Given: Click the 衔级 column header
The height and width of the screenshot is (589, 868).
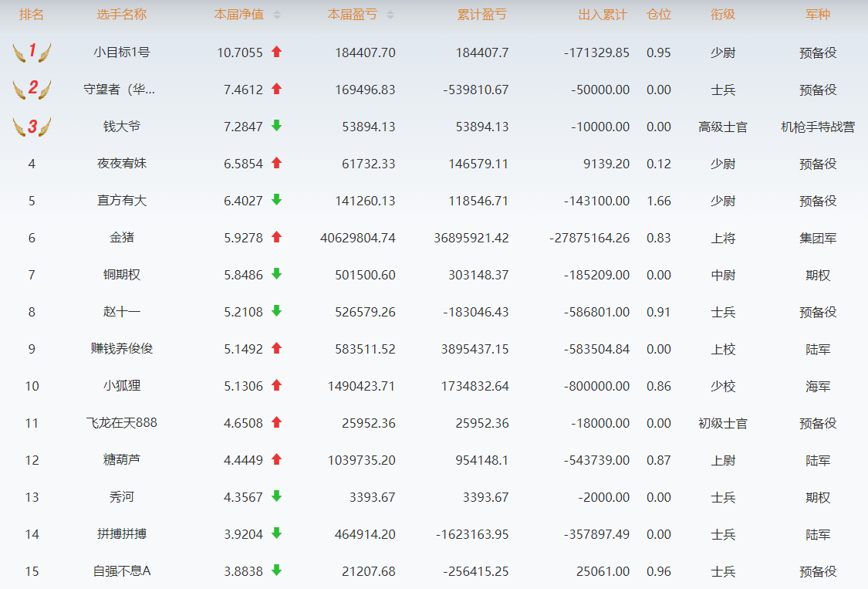Looking at the screenshot, I should [x=723, y=15].
